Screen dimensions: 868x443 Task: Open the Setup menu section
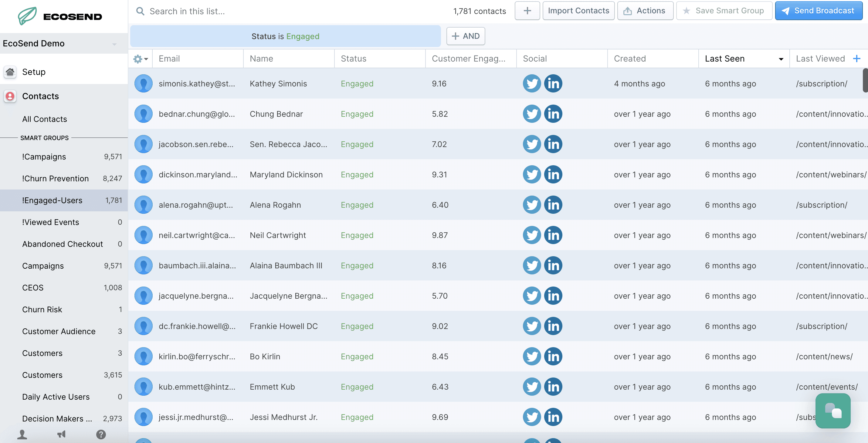click(34, 72)
